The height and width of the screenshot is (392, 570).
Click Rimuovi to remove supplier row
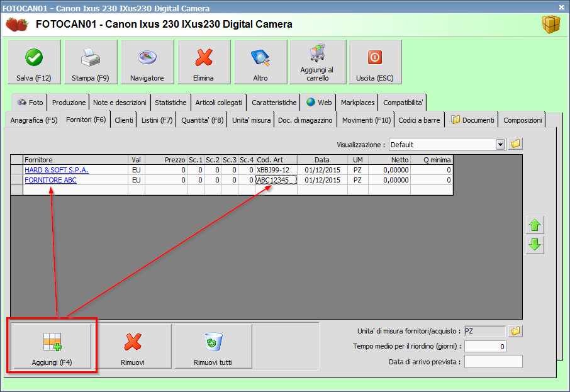(x=133, y=346)
